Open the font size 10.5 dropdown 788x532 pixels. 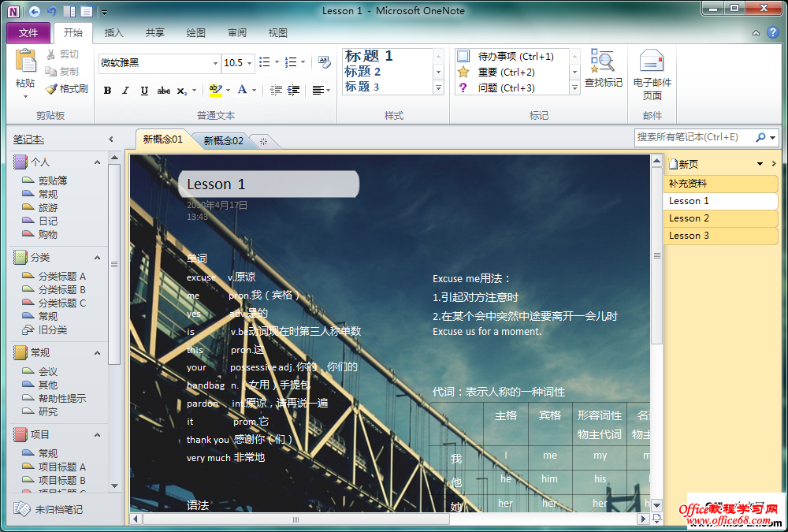tap(250, 63)
